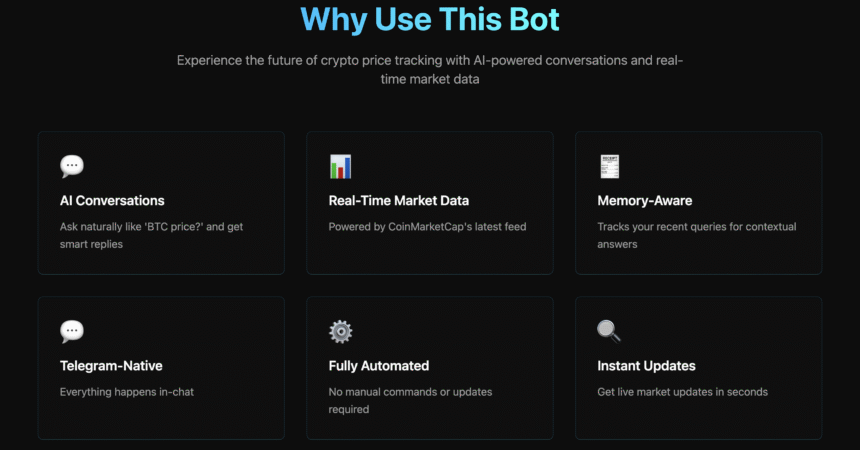Click 'No manual commands or updates required' text

pos(410,401)
